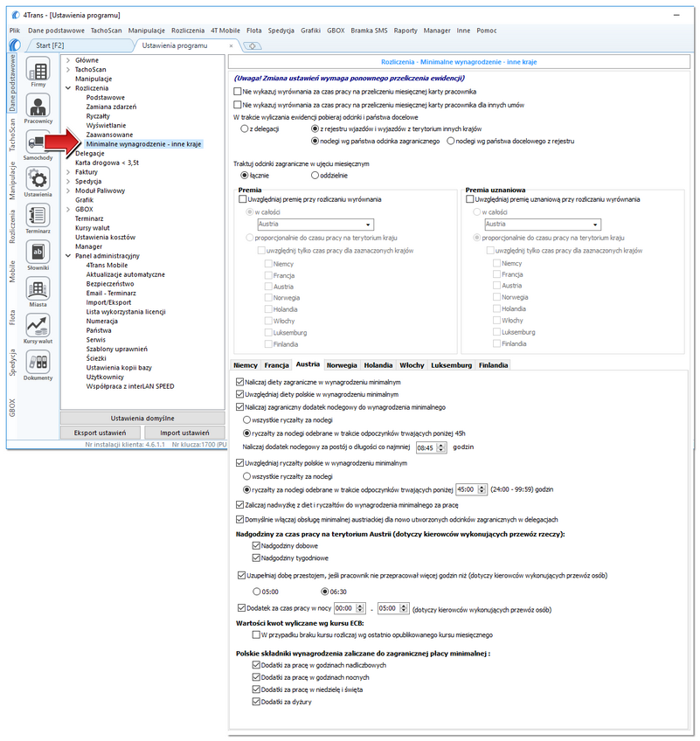Uncheck 'Uwzględniaj diety polskie' checkbox
Image resolution: width=700 pixels, height=741 pixels.
tap(239, 394)
